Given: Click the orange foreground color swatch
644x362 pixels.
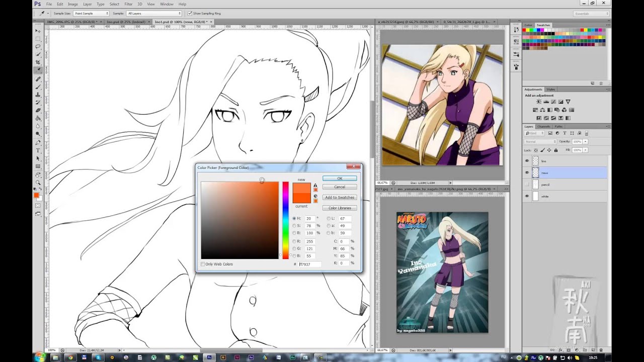Looking at the screenshot, I should pos(36,195).
